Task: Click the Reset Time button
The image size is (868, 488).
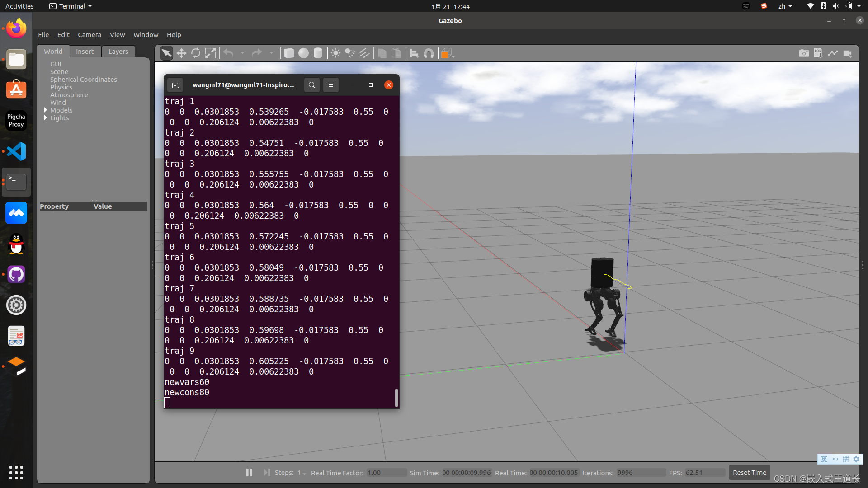Action: (x=749, y=472)
